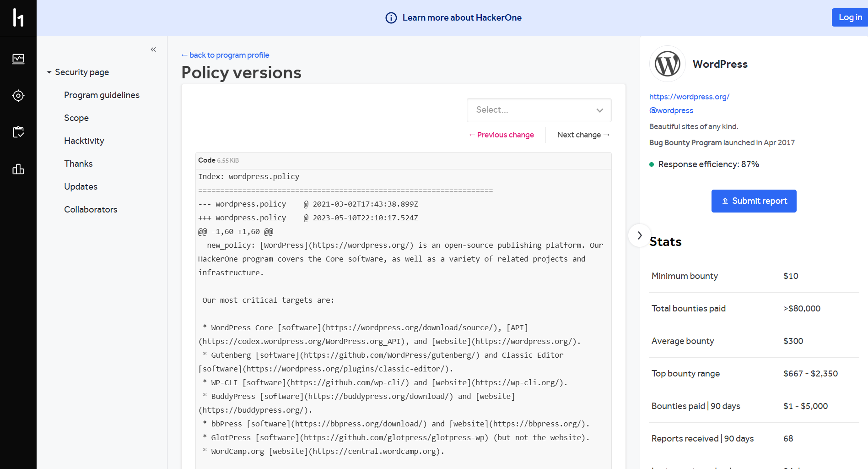Open the https://wordpress.org/ link
This screenshot has width=868, height=469.
tap(689, 97)
